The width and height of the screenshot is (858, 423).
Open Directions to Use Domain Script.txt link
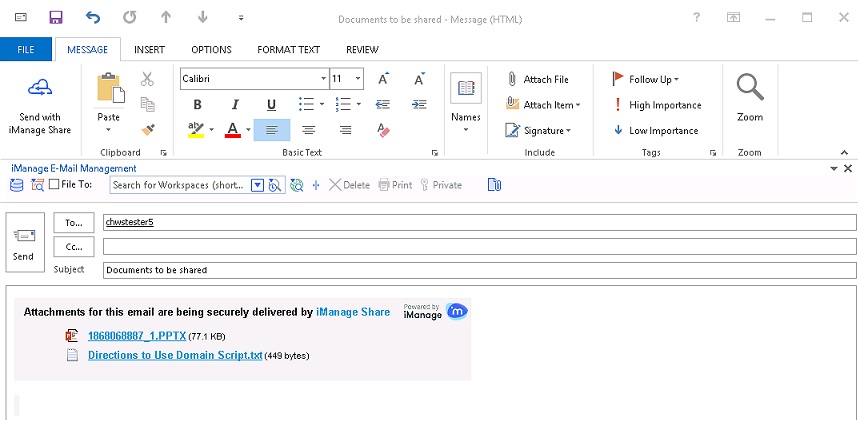pos(175,355)
